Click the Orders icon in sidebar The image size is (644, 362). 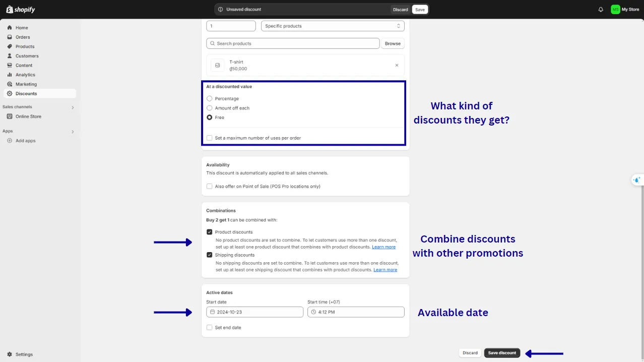tap(10, 37)
